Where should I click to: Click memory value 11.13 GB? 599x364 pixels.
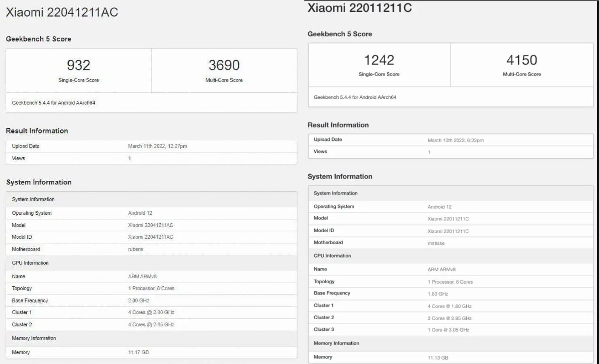pyautogui.click(x=438, y=358)
